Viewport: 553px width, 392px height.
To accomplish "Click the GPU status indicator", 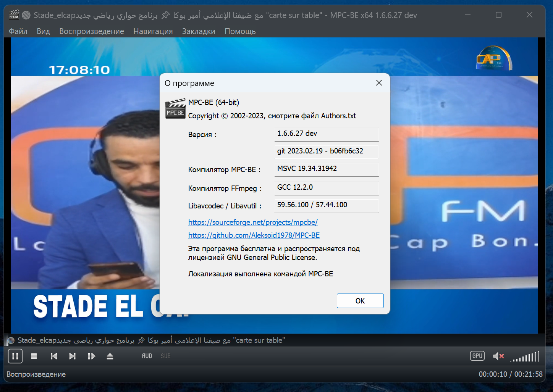I will (x=477, y=355).
